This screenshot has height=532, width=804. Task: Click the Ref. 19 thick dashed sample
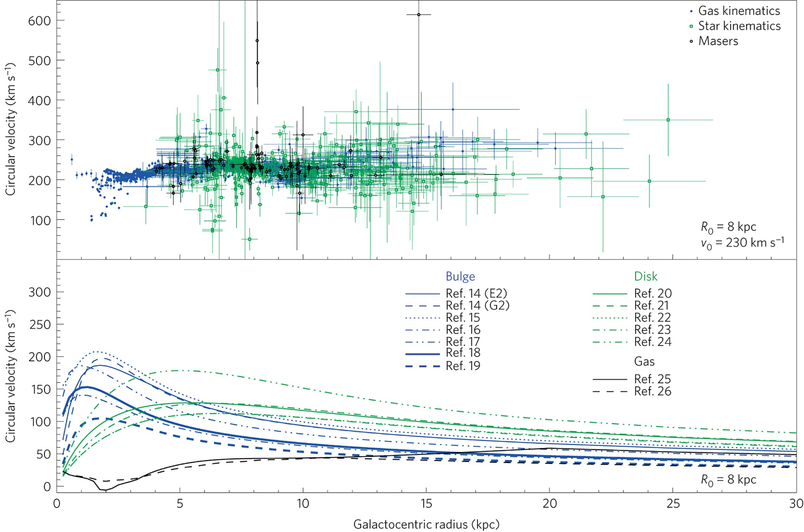tap(422, 366)
